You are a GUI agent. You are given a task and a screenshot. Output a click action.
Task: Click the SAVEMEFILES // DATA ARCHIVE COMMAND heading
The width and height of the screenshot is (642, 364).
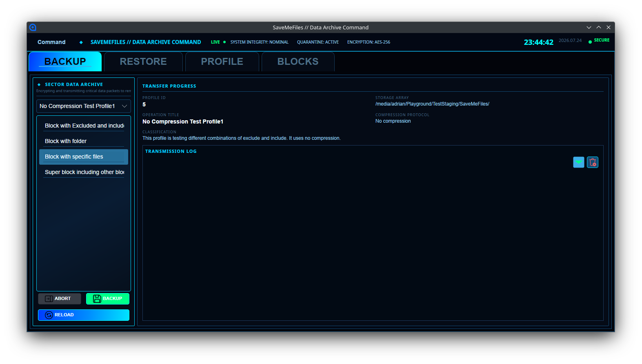point(146,42)
